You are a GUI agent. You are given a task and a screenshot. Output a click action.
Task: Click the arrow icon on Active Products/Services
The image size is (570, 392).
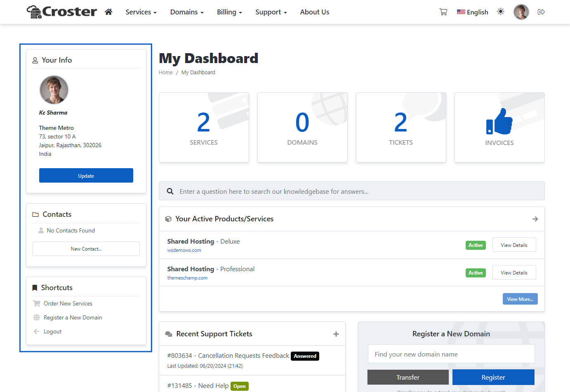point(535,219)
